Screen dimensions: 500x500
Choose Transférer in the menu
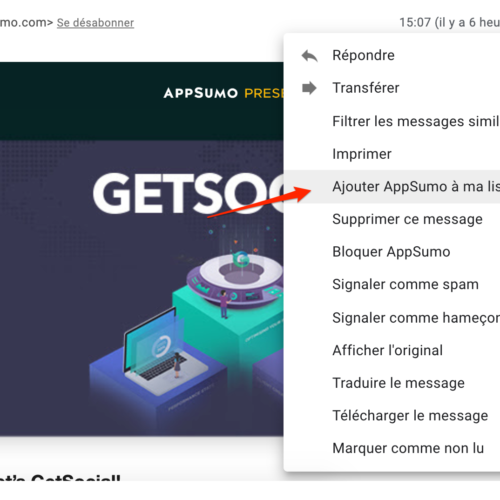pyautogui.click(x=392, y=88)
